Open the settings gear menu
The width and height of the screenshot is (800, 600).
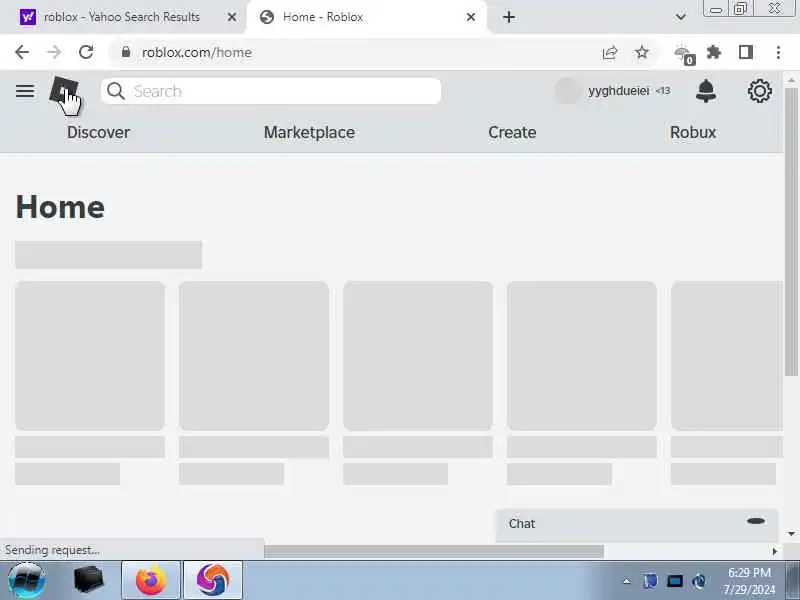click(760, 91)
